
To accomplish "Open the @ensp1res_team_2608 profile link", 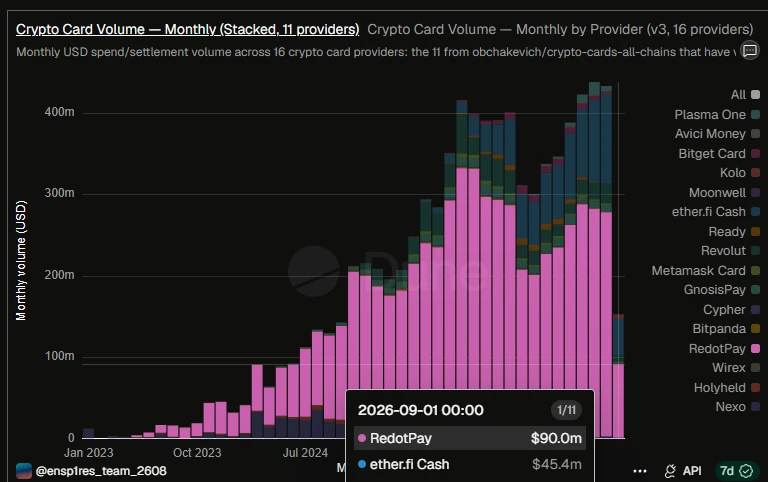I will click(101, 471).
